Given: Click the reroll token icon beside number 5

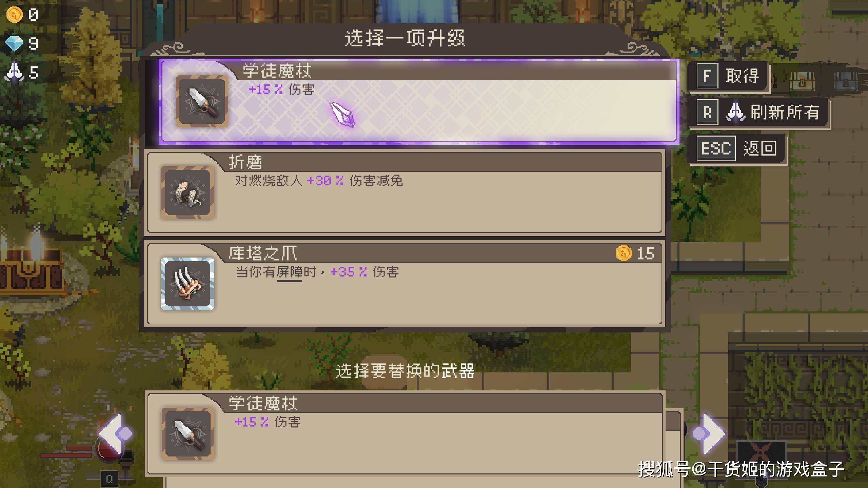Looking at the screenshot, I should (14, 72).
